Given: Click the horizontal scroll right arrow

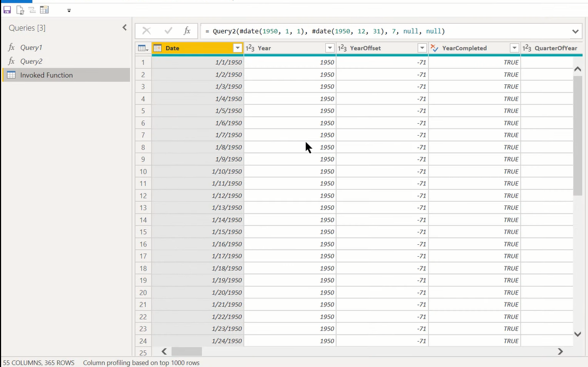Looking at the screenshot, I should coord(560,351).
